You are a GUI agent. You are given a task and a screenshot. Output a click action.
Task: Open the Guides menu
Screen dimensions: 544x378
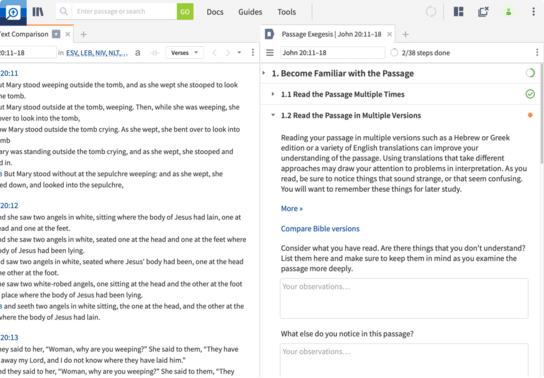click(250, 12)
